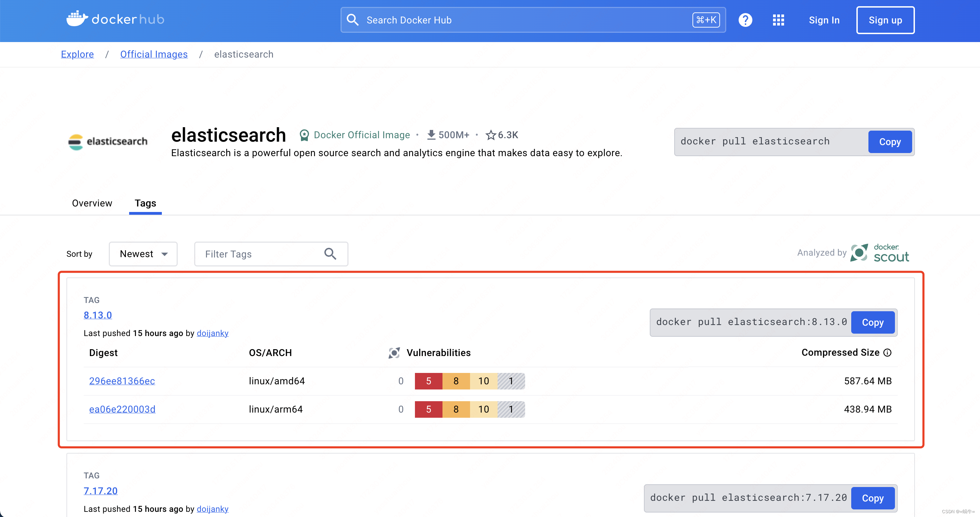Go to Explore breadcrumb

coord(77,54)
